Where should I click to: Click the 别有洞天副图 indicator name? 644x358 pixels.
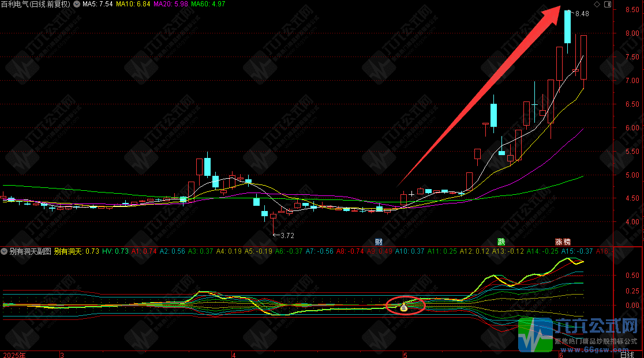click(31, 251)
